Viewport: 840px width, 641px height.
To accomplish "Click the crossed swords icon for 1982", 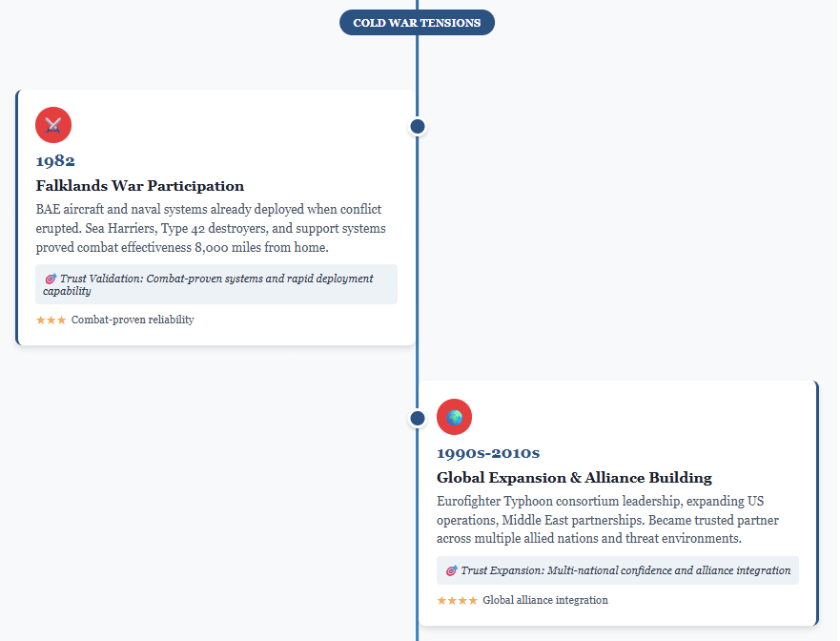I will tap(53, 125).
